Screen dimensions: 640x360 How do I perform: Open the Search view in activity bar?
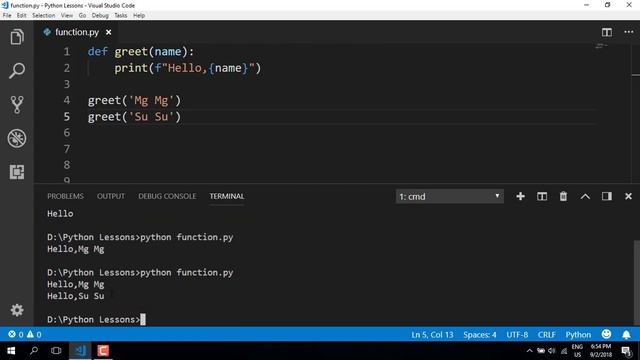coord(17,71)
